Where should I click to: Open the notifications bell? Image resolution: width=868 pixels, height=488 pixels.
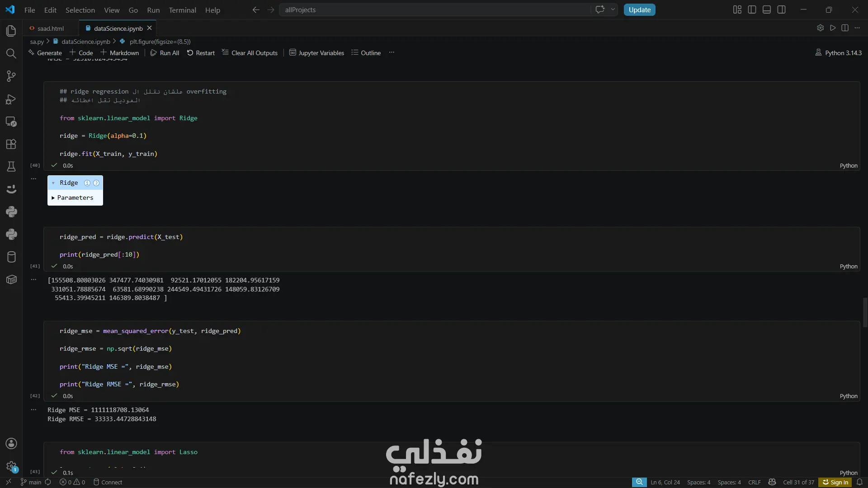[x=859, y=483]
